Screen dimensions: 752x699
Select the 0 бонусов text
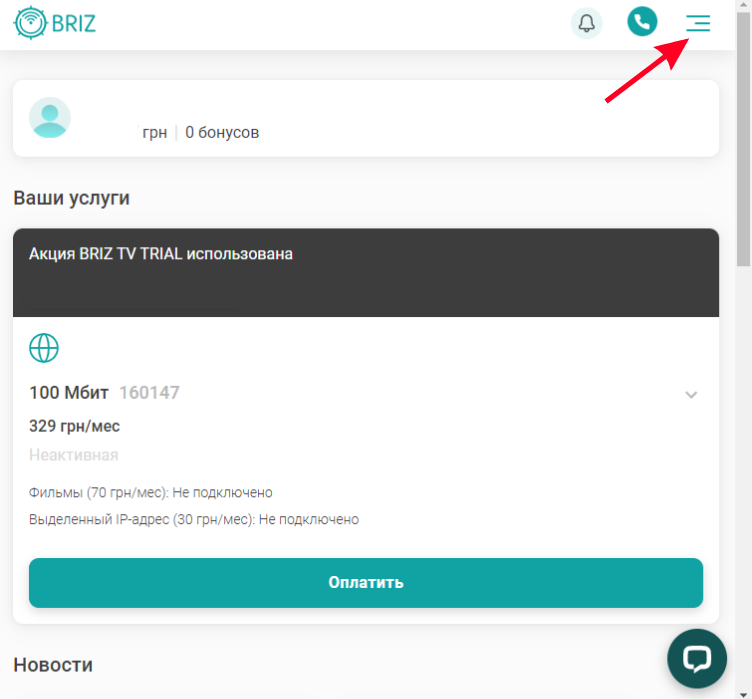point(222,132)
